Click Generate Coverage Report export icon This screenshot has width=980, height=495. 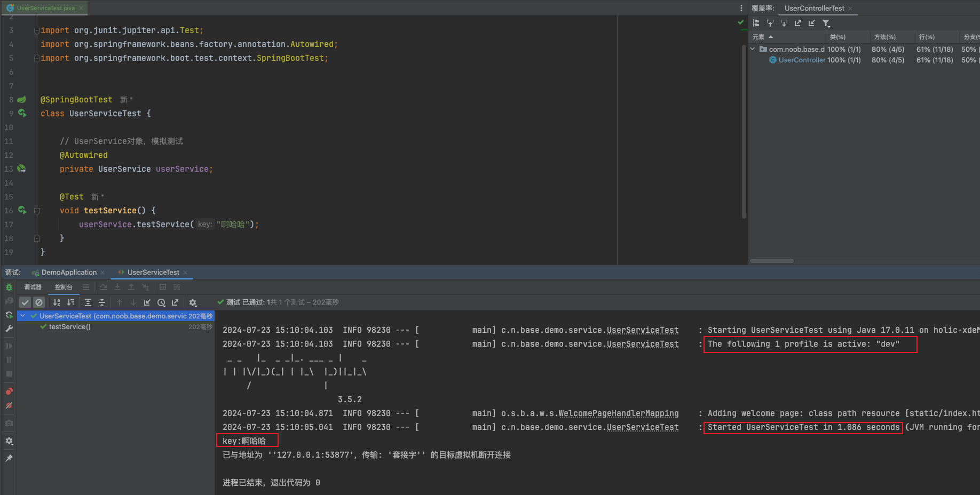pyautogui.click(x=798, y=23)
